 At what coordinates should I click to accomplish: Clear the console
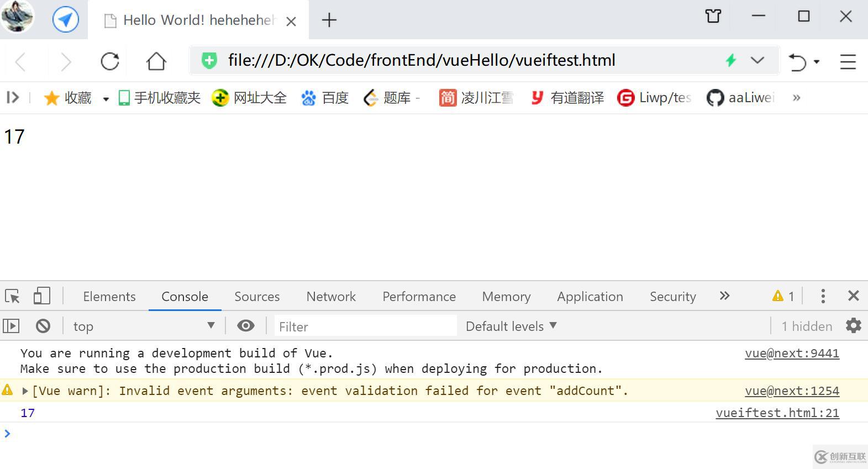pyautogui.click(x=43, y=326)
